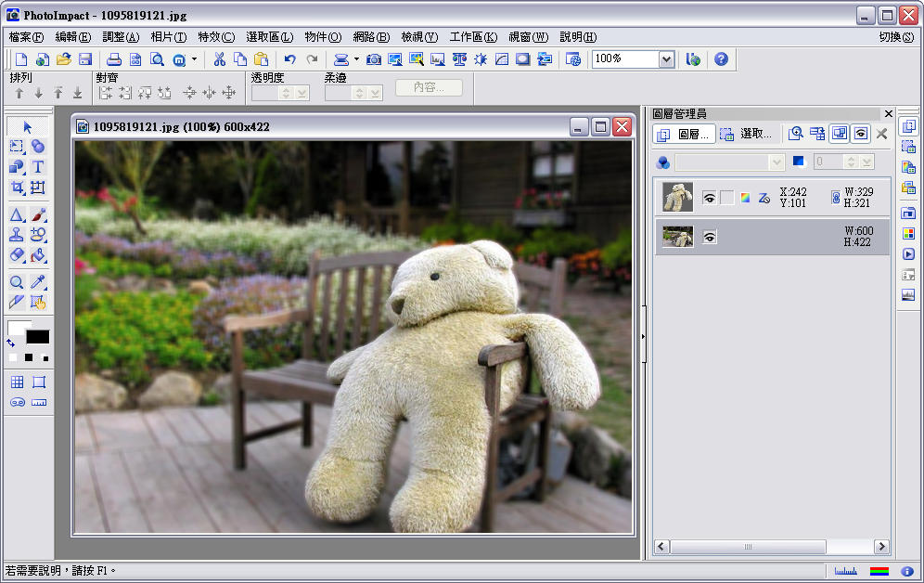Open the scanner icon dropdown arrow
Screen dimensions: 924x583
[x=356, y=59]
